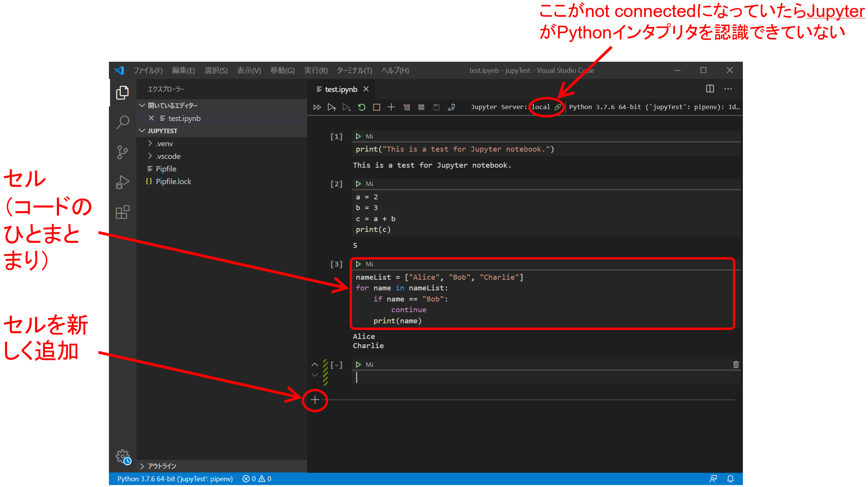Open the variable explorer table icon
The width and height of the screenshot is (868, 487).
tap(421, 107)
